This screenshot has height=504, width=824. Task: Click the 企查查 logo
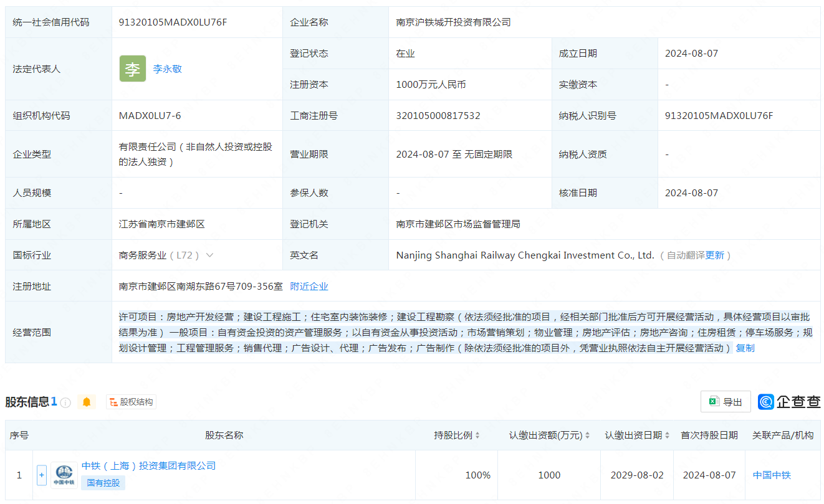pos(789,402)
